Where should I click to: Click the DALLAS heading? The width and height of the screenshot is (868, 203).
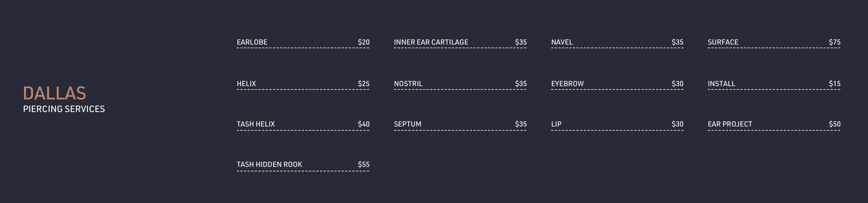(54, 93)
